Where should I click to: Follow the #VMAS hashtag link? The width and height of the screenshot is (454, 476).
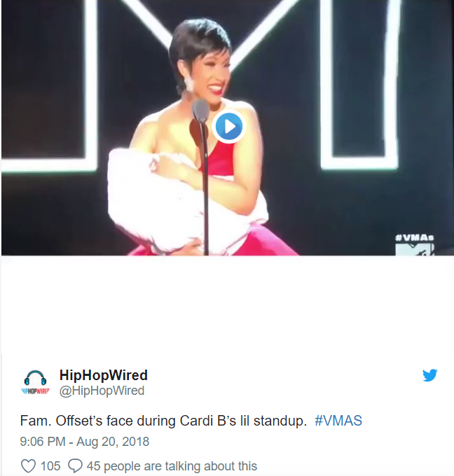pos(338,421)
